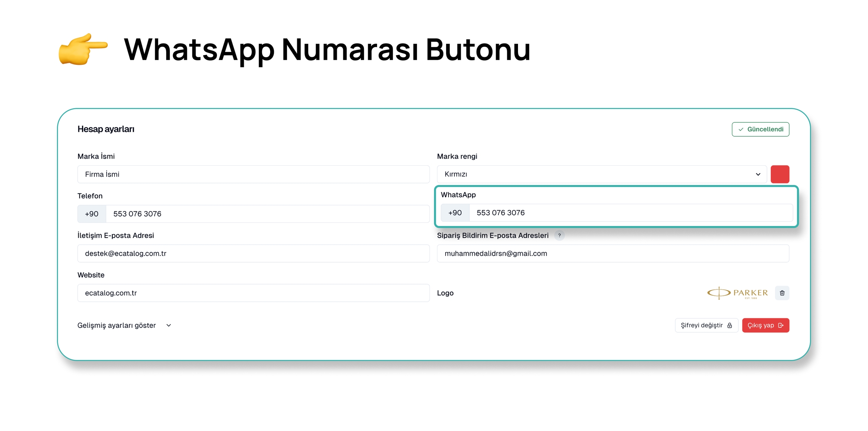Click the WhatsApp +90 country code

[x=455, y=212]
